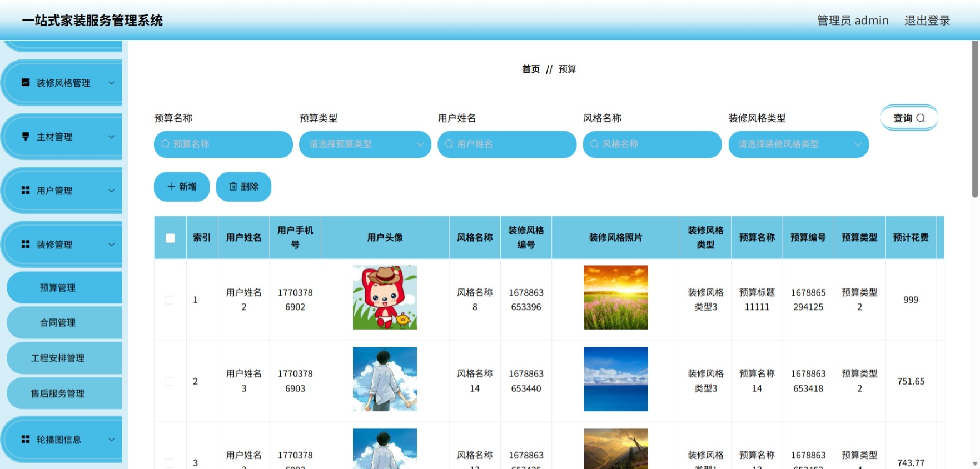
Task: Click the 首页 breadcrumb link
Action: [531, 69]
